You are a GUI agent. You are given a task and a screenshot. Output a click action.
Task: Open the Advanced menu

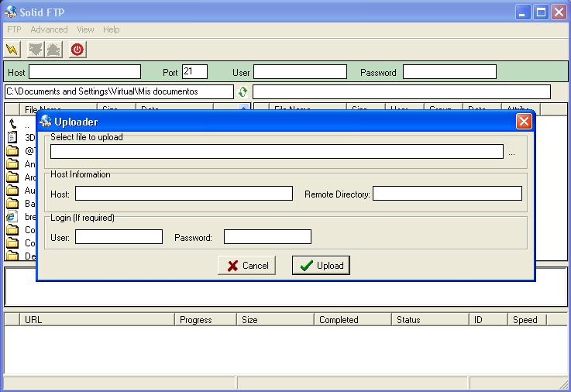(x=49, y=29)
